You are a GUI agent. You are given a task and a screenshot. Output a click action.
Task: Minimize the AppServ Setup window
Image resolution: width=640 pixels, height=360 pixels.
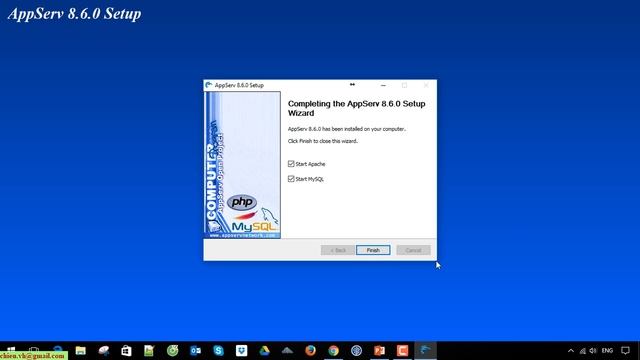pyautogui.click(x=383, y=85)
